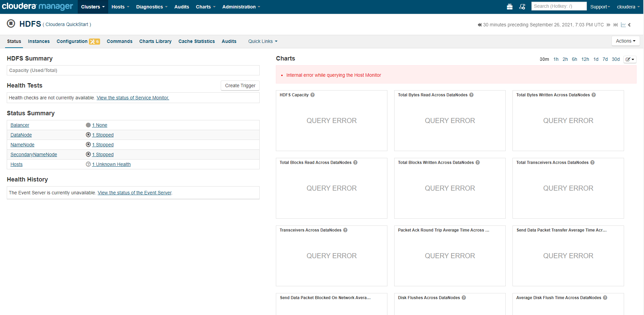Open the cloudera user menu
Image resolution: width=644 pixels, height=315 pixels.
pos(628,7)
